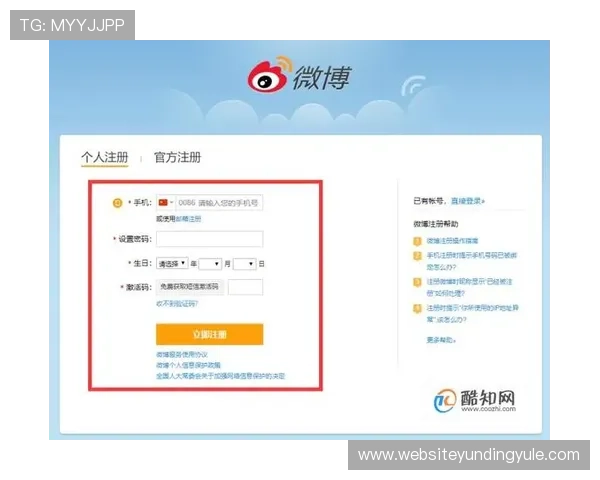Select the 个人注册 tab
The height and width of the screenshot is (480, 600).
tap(104, 157)
